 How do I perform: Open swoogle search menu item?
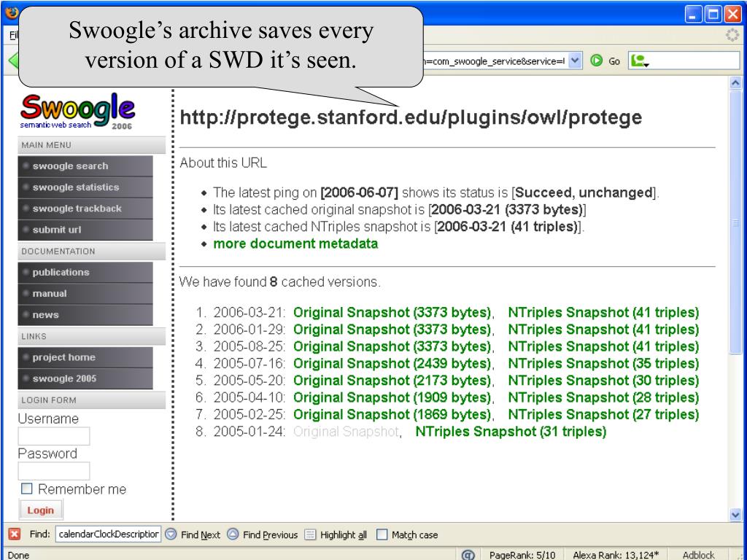coord(85,166)
